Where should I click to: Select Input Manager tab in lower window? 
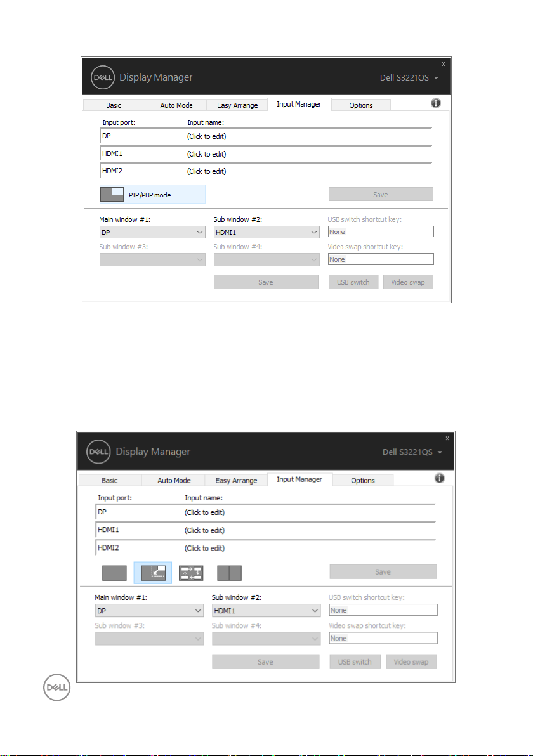[299, 479]
